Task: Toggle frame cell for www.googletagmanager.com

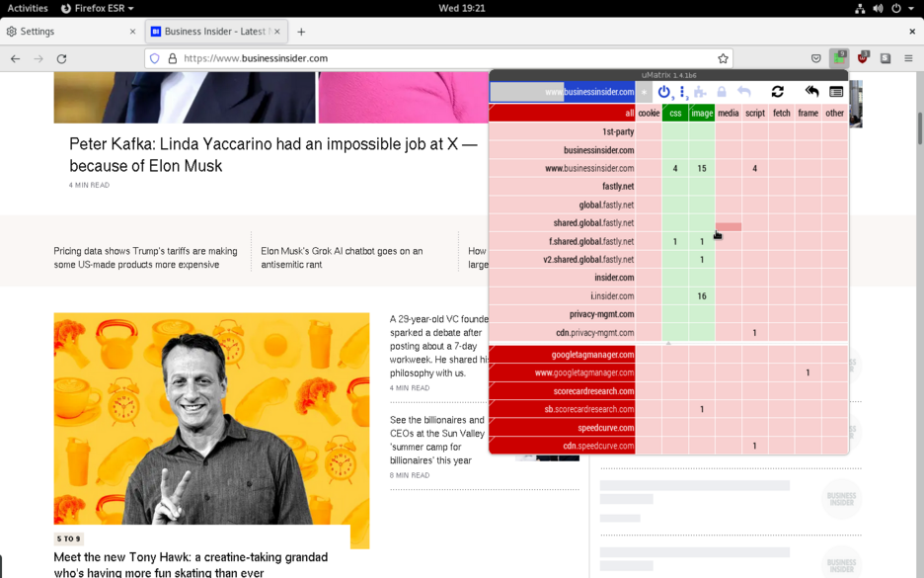Action: click(808, 372)
